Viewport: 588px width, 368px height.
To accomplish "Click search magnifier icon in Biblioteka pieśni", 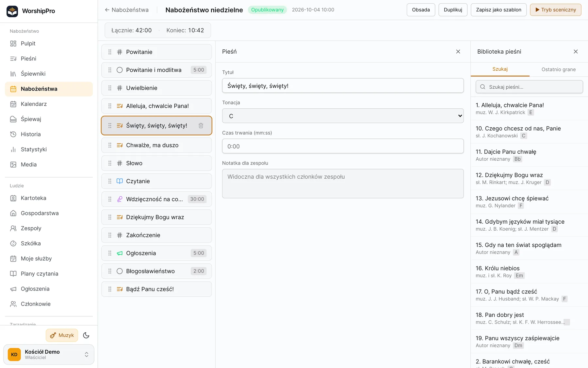I will tap(482, 87).
